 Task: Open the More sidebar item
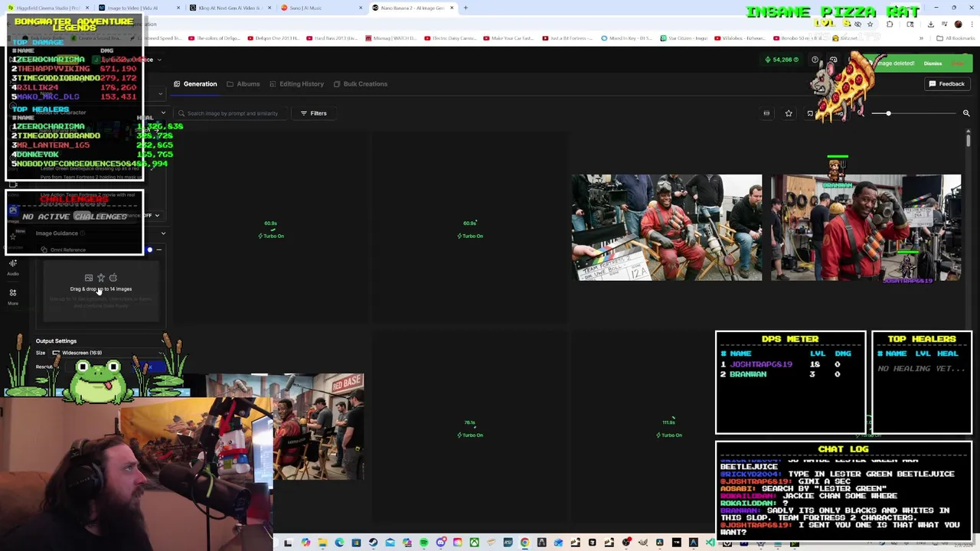pos(13,297)
